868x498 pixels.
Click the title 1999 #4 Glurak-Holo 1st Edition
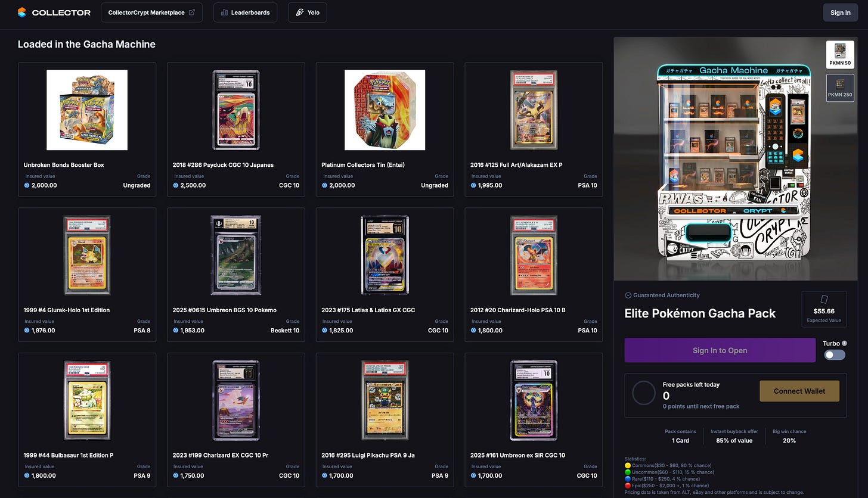[x=67, y=310]
